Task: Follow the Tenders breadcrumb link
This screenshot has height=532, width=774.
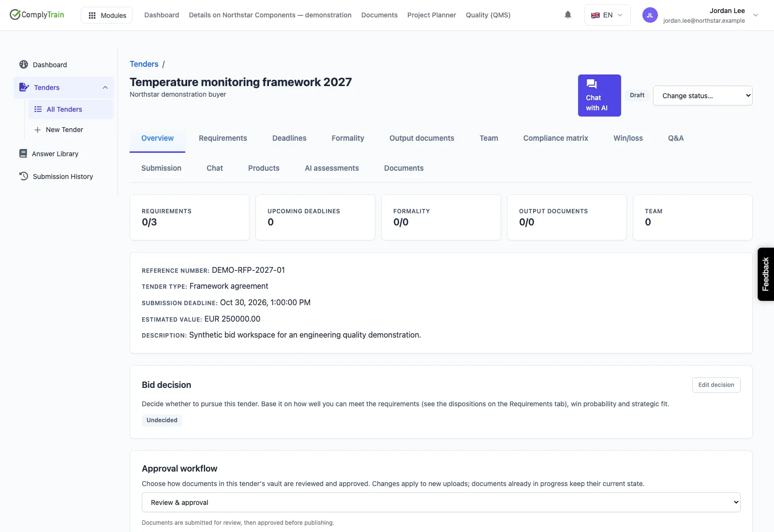Action: point(144,64)
